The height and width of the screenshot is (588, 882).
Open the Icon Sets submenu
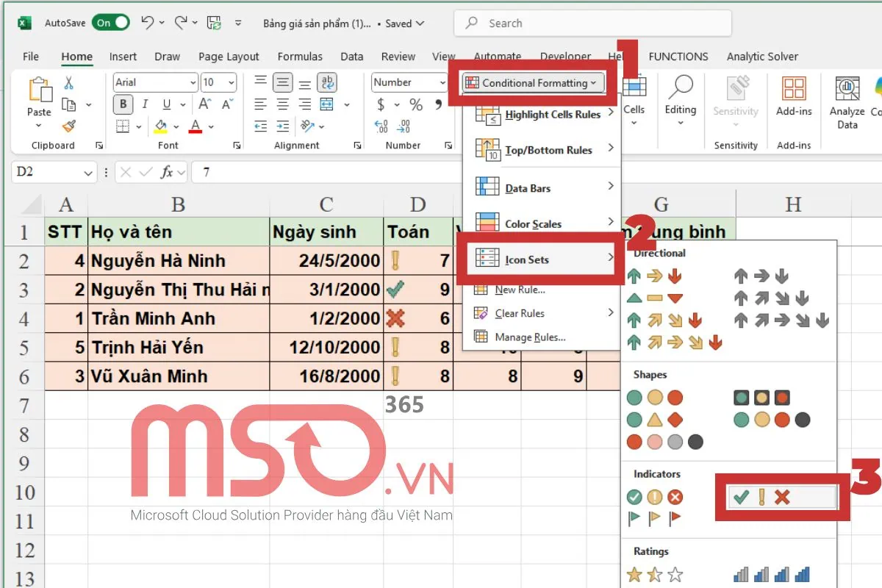pos(537,259)
